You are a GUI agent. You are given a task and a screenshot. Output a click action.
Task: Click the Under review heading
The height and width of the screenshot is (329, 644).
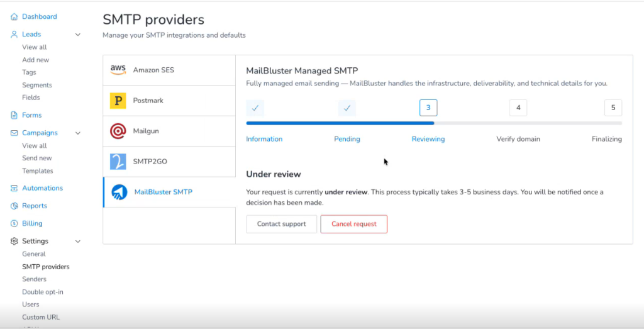tap(274, 174)
